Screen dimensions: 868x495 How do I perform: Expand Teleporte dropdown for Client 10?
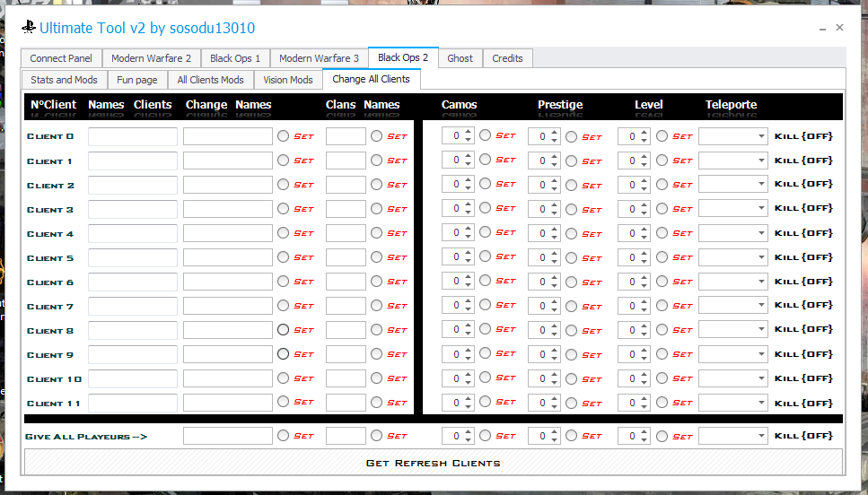point(733,378)
